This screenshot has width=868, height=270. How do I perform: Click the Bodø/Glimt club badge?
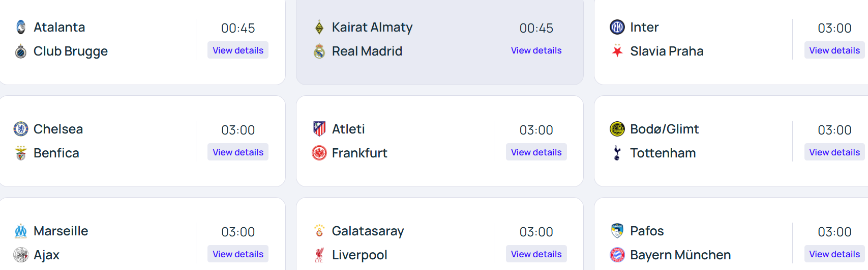[617, 129]
